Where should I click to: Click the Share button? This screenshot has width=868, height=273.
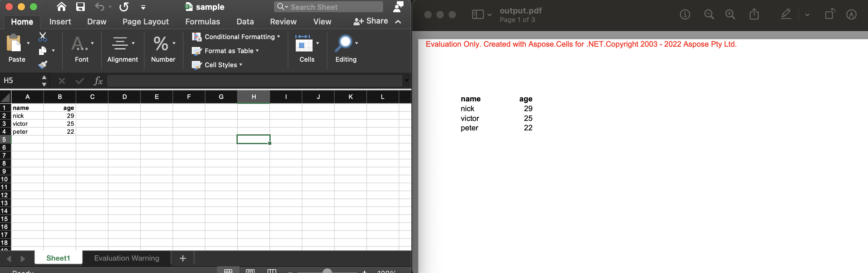[x=371, y=21]
